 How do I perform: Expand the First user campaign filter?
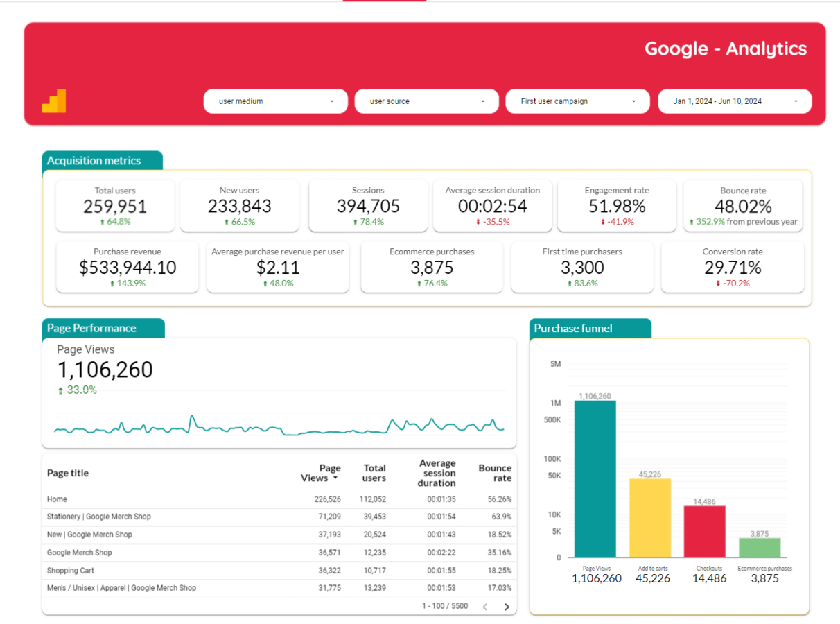click(x=577, y=101)
